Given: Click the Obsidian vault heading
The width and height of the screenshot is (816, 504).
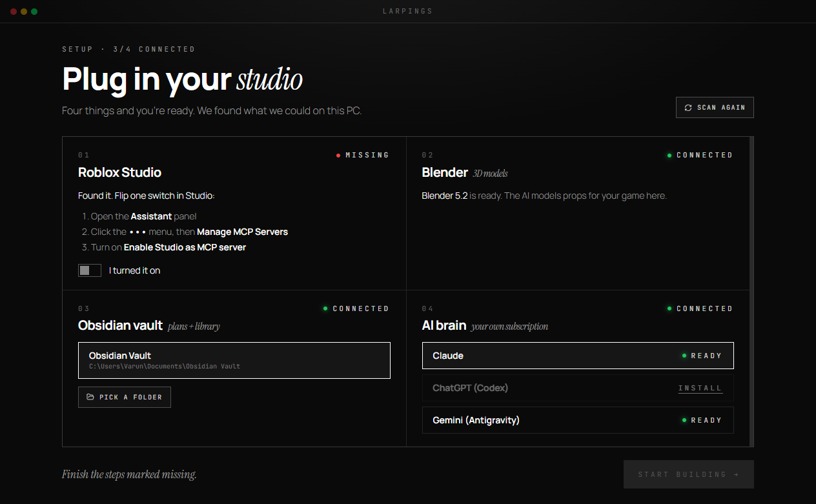Looking at the screenshot, I should pos(120,325).
